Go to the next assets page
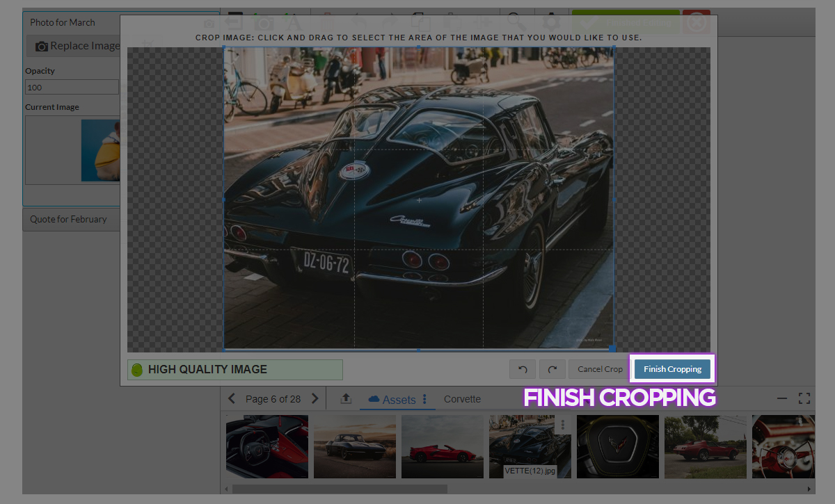The width and height of the screenshot is (835, 504). 315,399
